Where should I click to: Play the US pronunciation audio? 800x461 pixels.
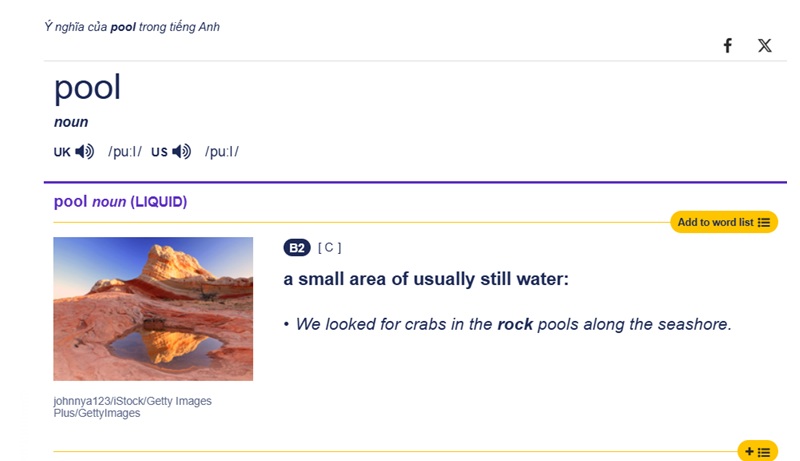(182, 151)
